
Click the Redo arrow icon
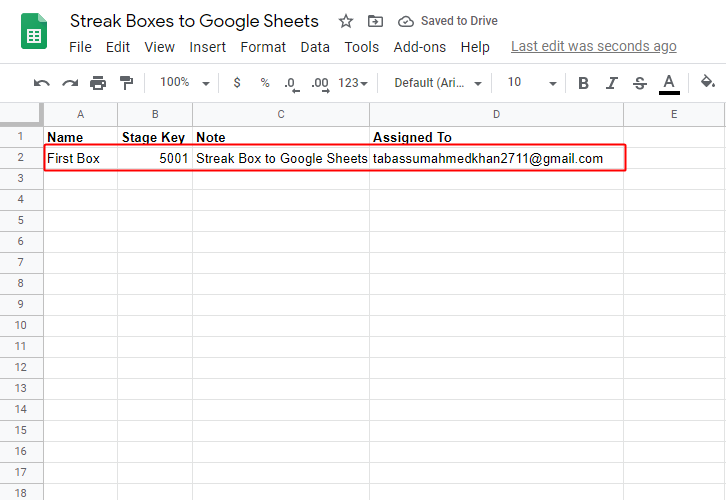[x=70, y=83]
